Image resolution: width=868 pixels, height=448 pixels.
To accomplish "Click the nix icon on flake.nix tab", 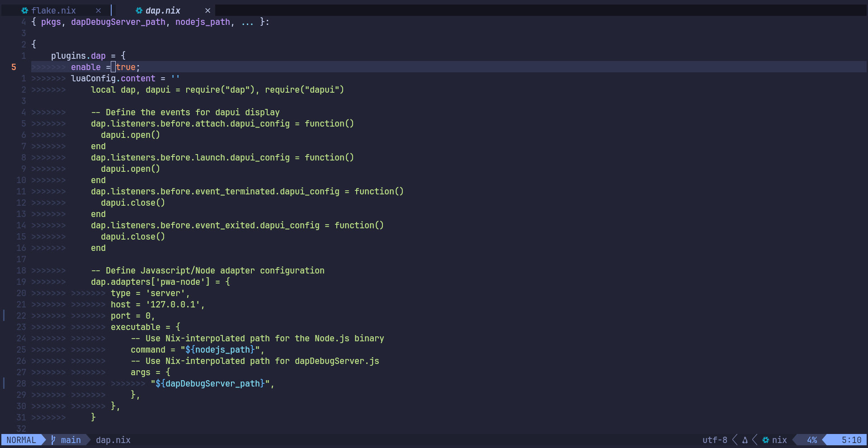I will [x=25, y=10].
